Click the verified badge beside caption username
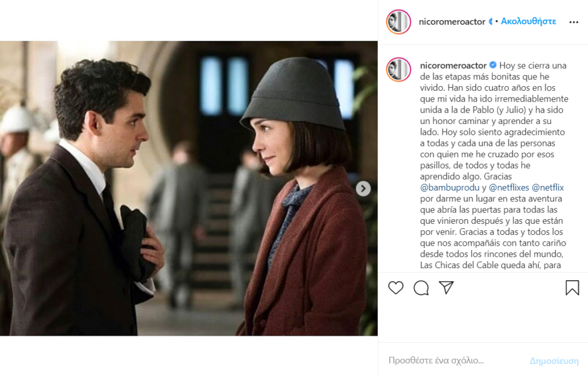This screenshot has height=376, width=588. tap(493, 65)
